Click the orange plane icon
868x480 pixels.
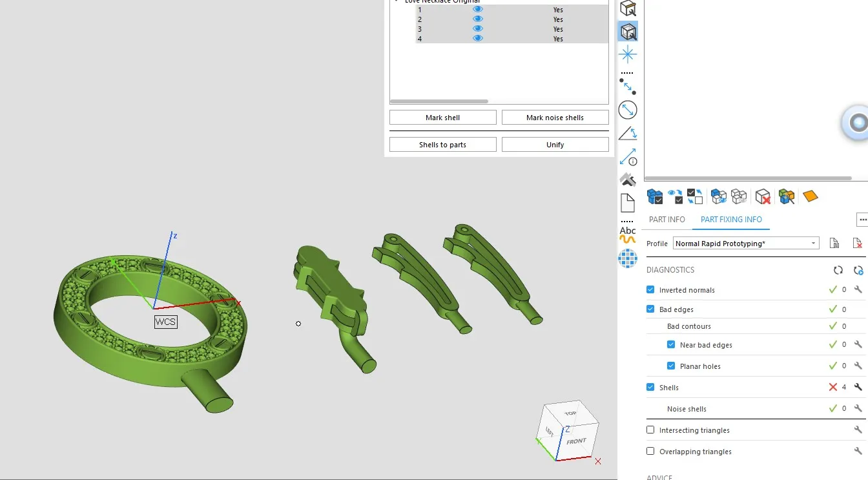pyautogui.click(x=810, y=196)
